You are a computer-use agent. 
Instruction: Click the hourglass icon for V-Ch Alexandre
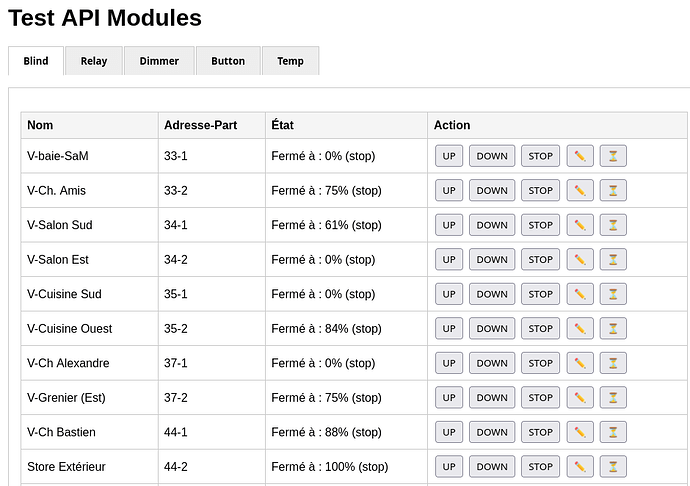[x=613, y=363]
